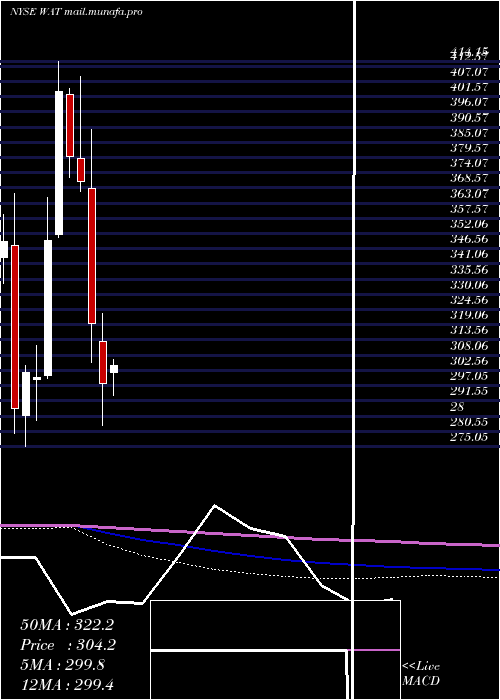Click the 374.07 price axis label
Screen dimensions: 500x700
pyautogui.click(x=469, y=162)
